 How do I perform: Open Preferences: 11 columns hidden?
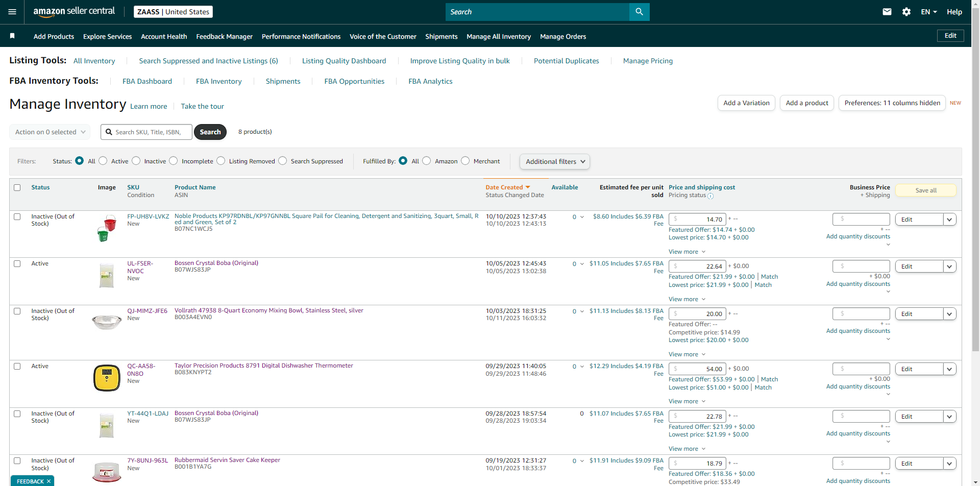(892, 103)
